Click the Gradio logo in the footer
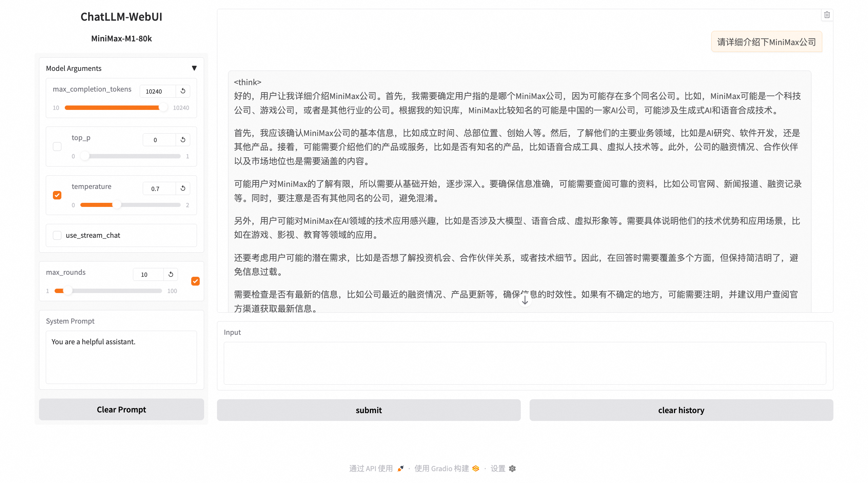Viewport: 868px width, 483px height. (x=476, y=468)
